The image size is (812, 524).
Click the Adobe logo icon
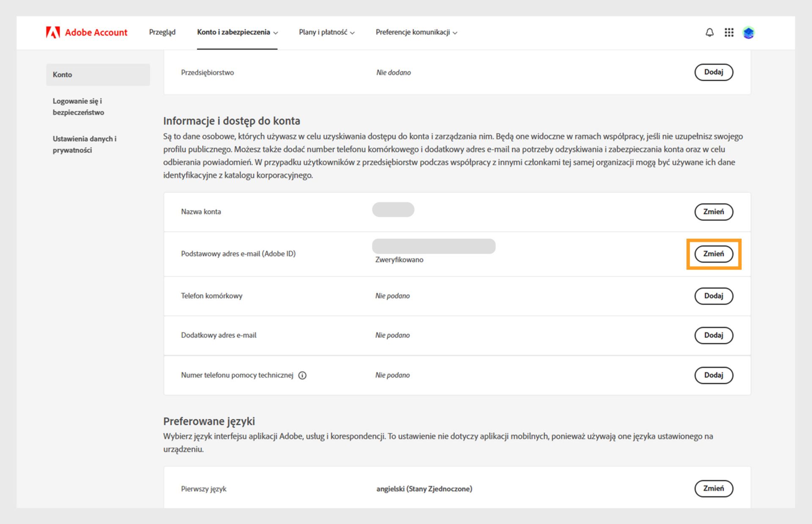(x=53, y=33)
